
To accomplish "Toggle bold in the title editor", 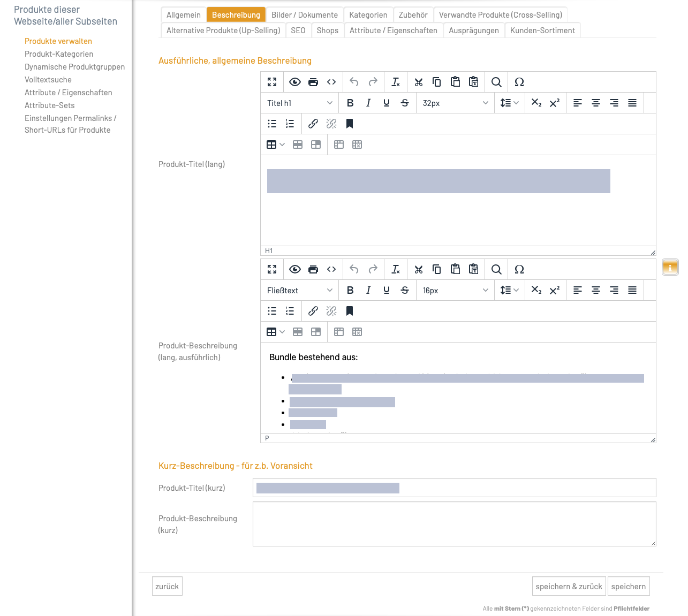I will (x=350, y=103).
